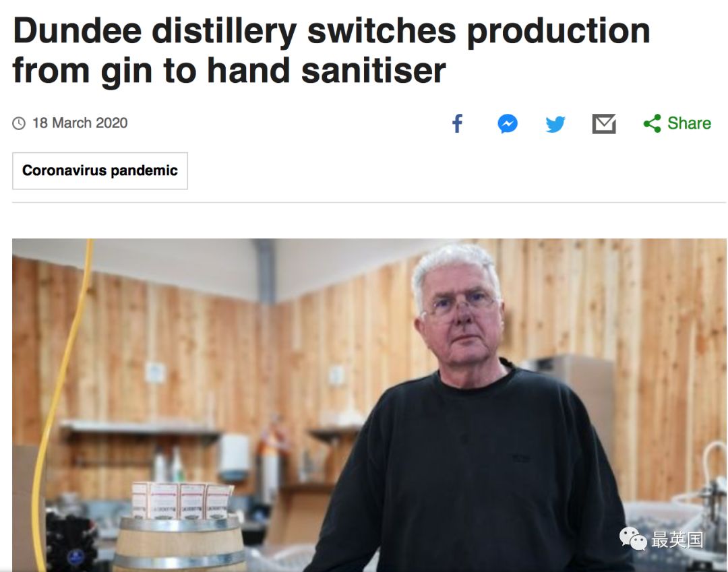Click the divider line under topic tag
This screenshot has height=572, width=728.
(369, 202)
